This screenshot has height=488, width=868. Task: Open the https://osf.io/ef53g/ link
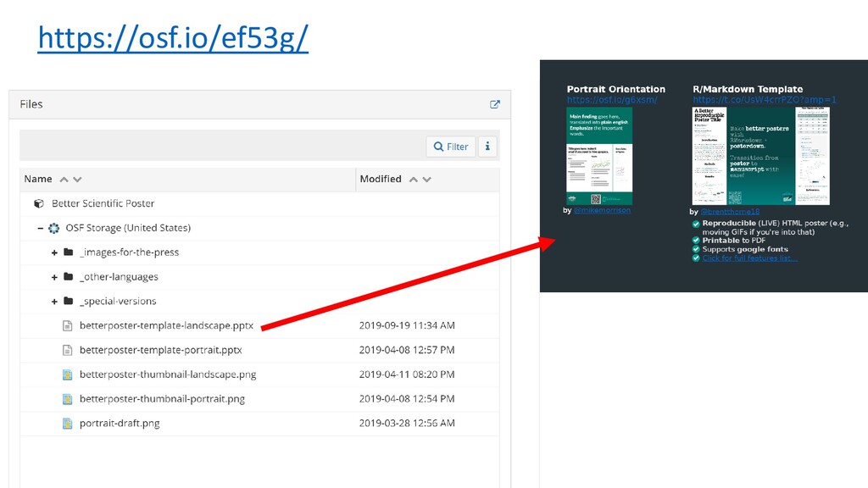(173, 38)
